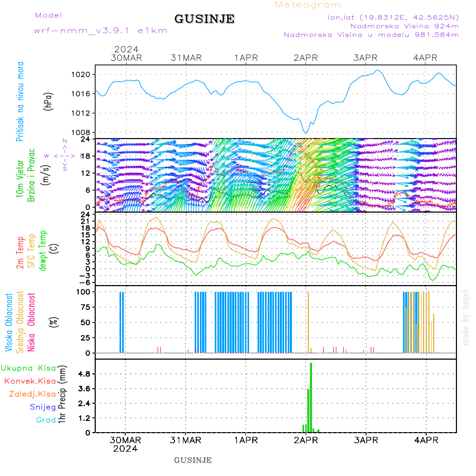This screenshot has width=476, height=476.
Task: Click the 1hr Precip (mm) axis label
Action: pos(62,395)
